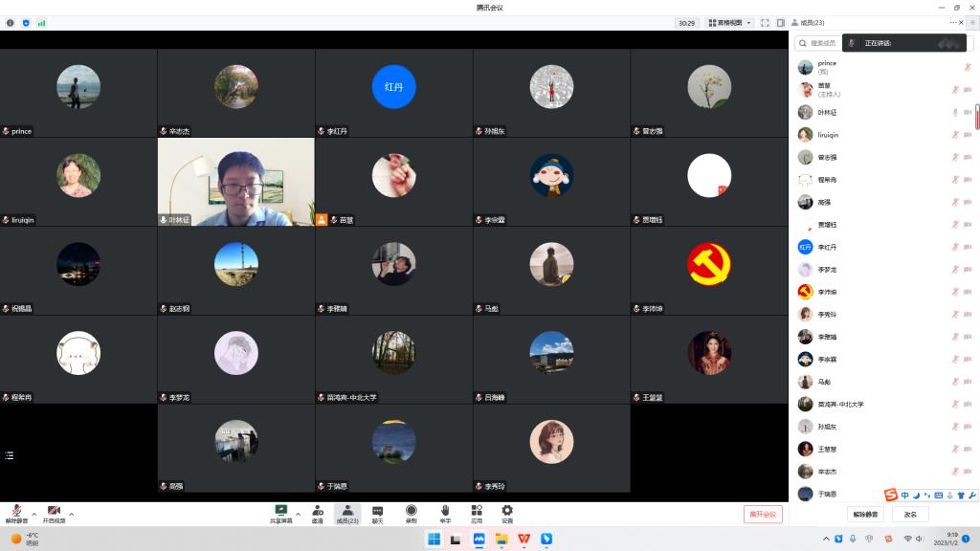
Task: Expand the 宫格视图 view dropdown
Action: (729, 22)
